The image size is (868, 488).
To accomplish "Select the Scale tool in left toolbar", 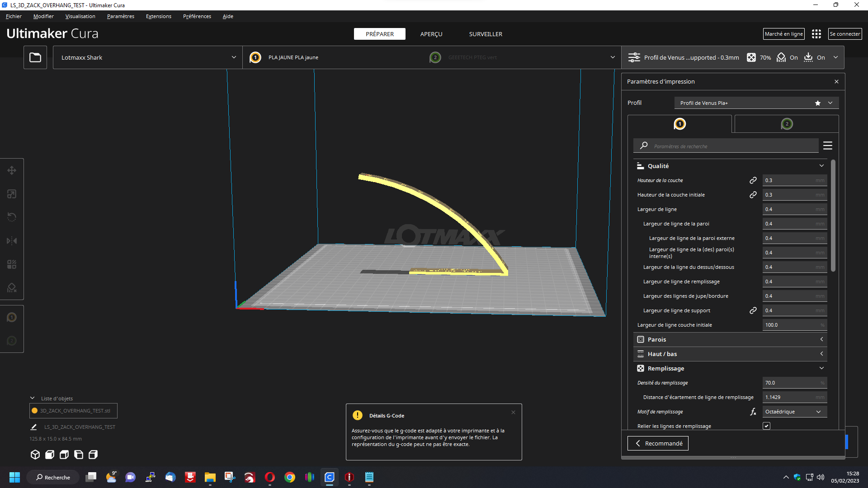I will pyautogui.click(x=12, y=194).
